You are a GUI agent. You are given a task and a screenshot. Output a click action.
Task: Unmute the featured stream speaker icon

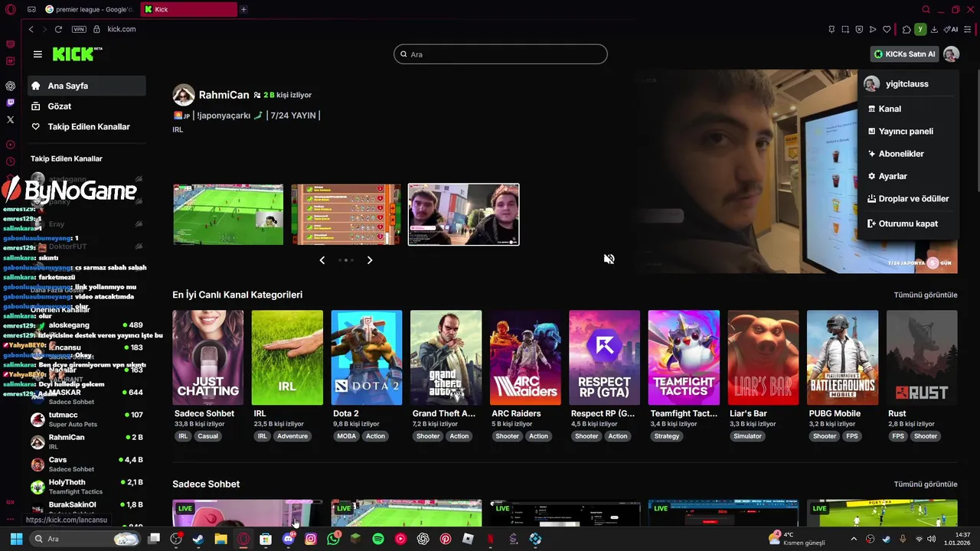(609, 259)
